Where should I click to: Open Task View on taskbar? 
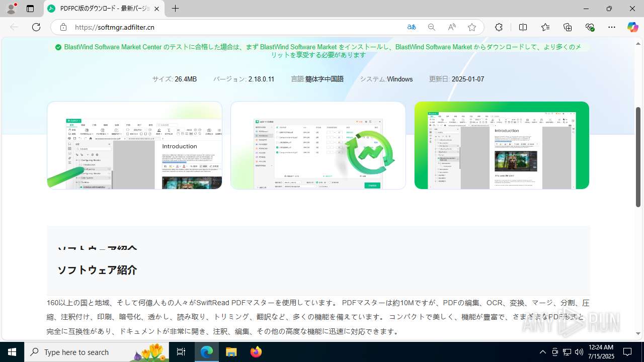tap(182, 352)
